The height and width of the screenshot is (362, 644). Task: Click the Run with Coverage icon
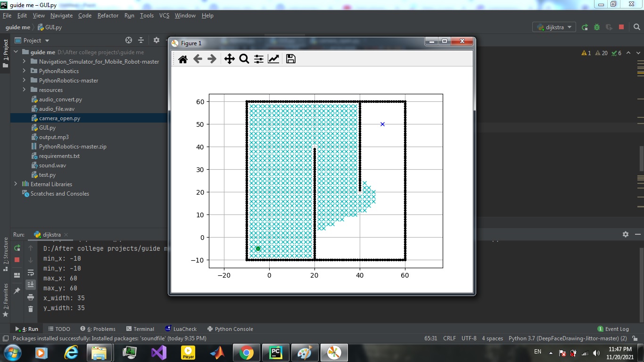point(609,27)
